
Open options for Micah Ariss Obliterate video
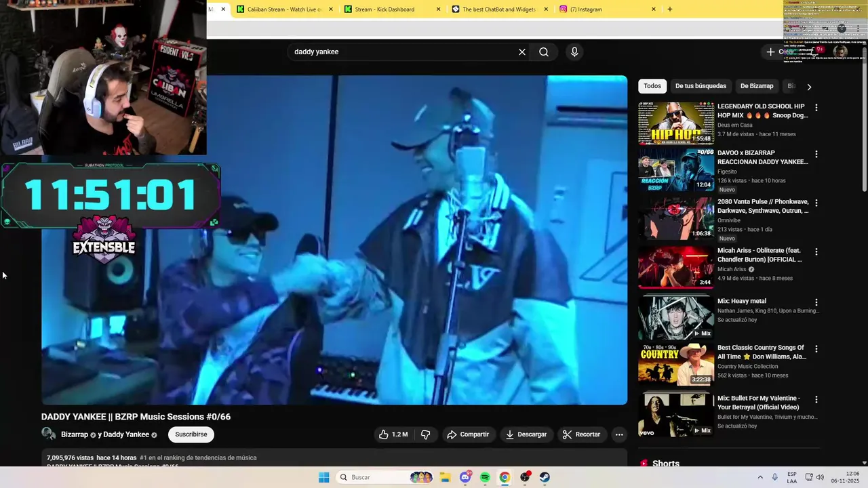(816, 252)
